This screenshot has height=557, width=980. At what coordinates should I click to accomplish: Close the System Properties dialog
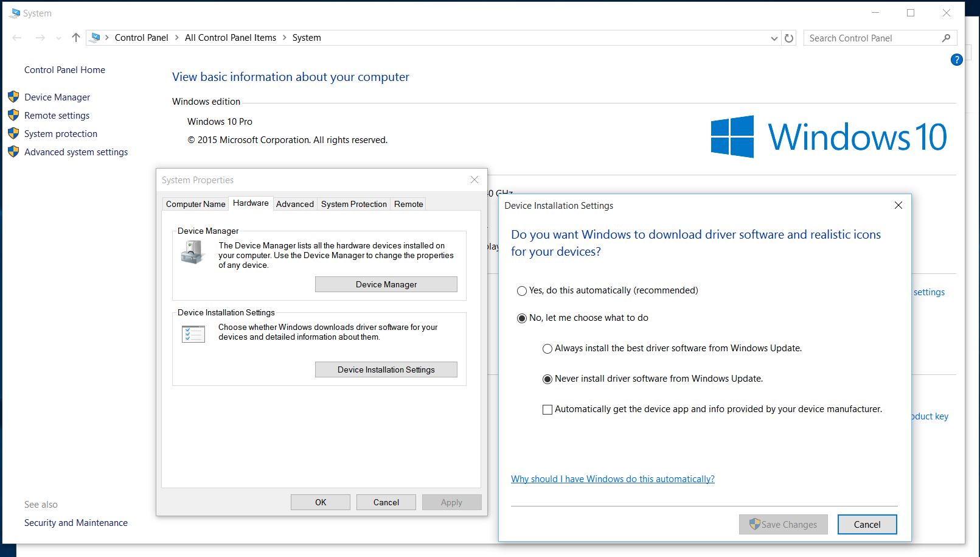(474, 180)
